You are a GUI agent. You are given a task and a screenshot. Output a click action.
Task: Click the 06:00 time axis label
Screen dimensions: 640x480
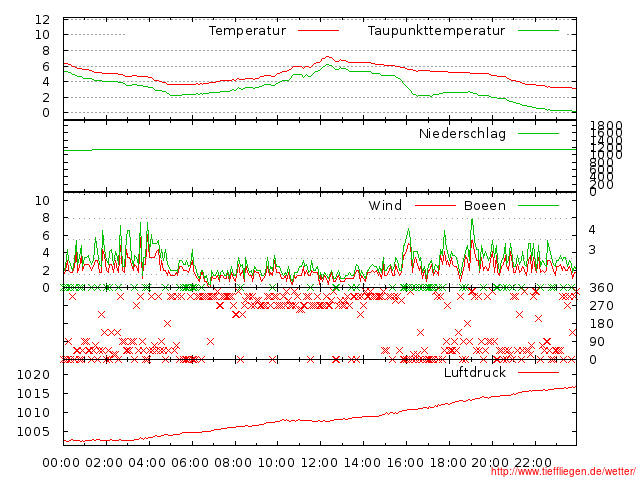(190, 463)
